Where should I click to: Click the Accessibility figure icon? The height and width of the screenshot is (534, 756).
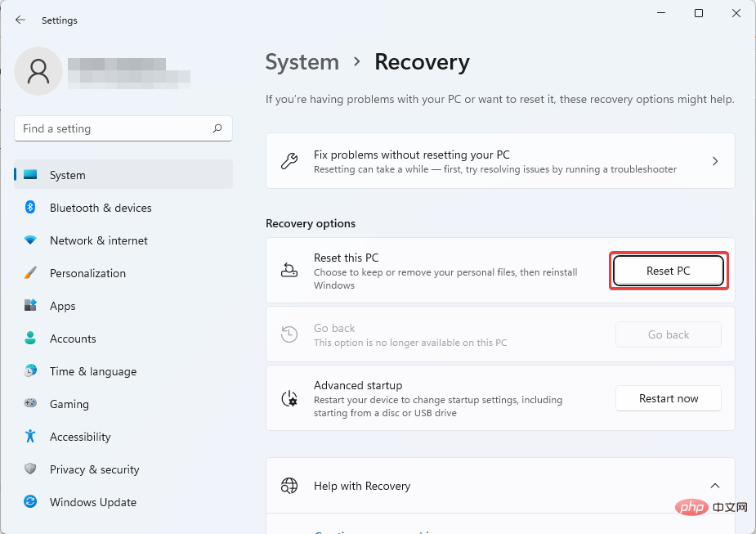pyautogui.click(x=30, y=436)
